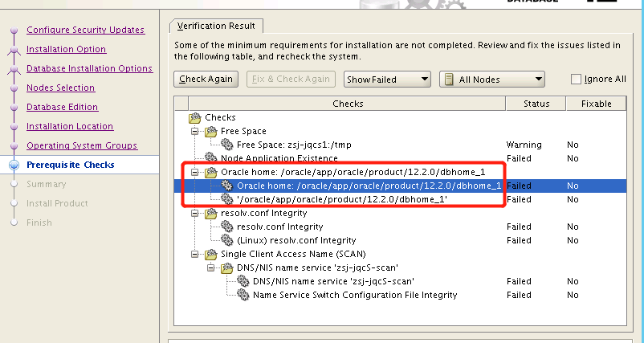The image size is (644, 343).
Task: Click gear icon beside (Linux) resolv.conf Integrity
Action: point(227,240)
